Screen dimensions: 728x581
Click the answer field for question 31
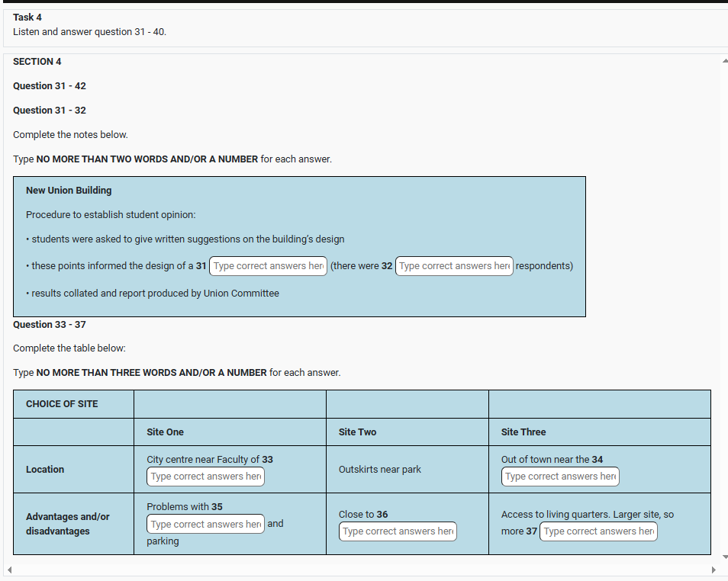click(268, 266)
